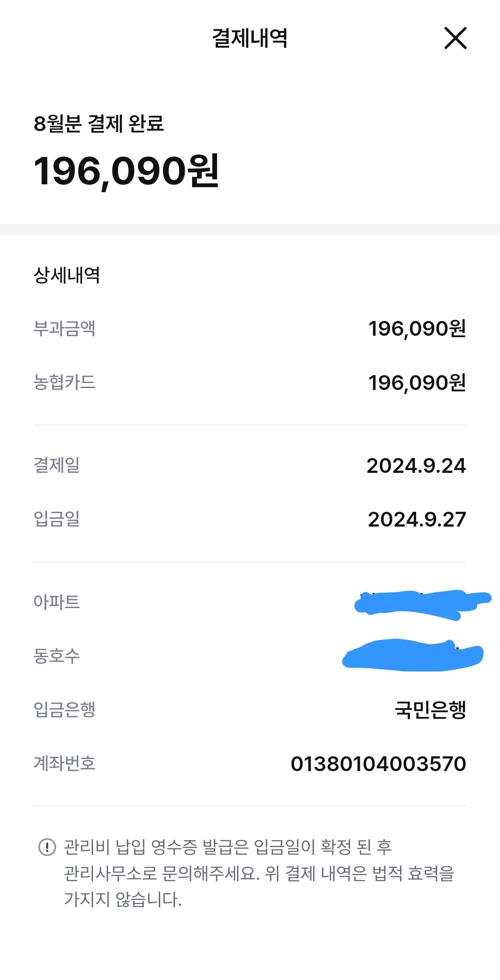Screen dimensions: 500x980
Task: Tap the exclamation info icon beside notice
Action: pos(47,847)
